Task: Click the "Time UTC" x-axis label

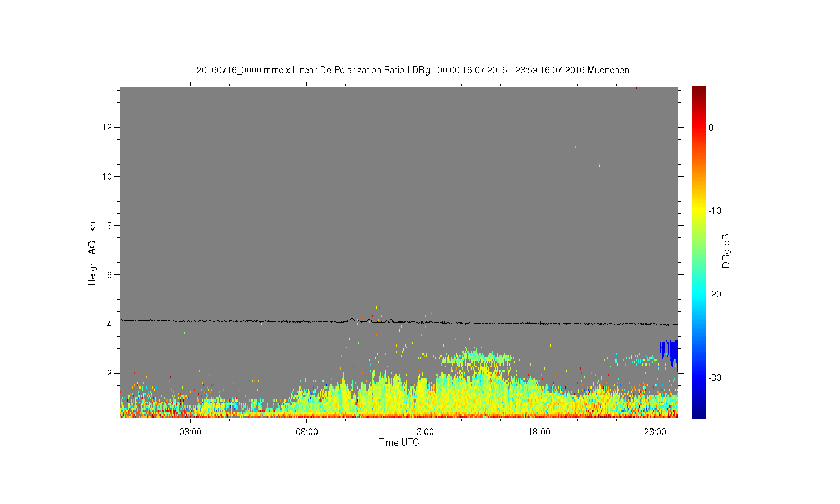Action: [x=399, y=442]
